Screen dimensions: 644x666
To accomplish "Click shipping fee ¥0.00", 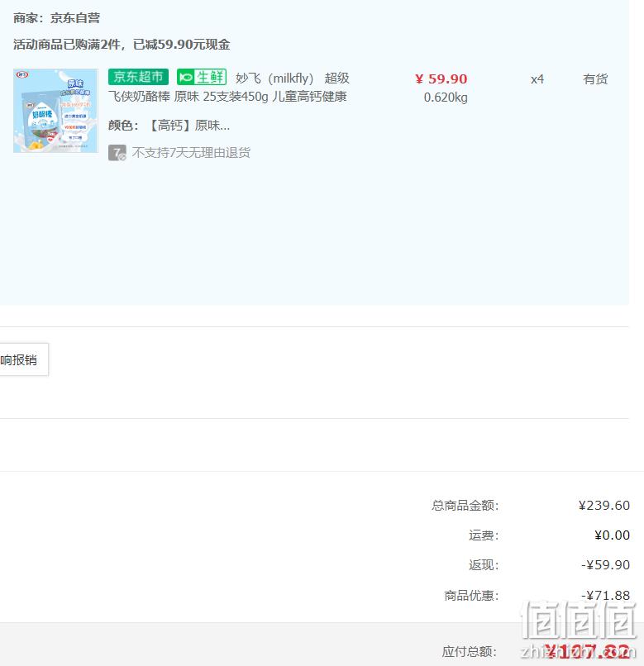I will click(x=612, y=535).
